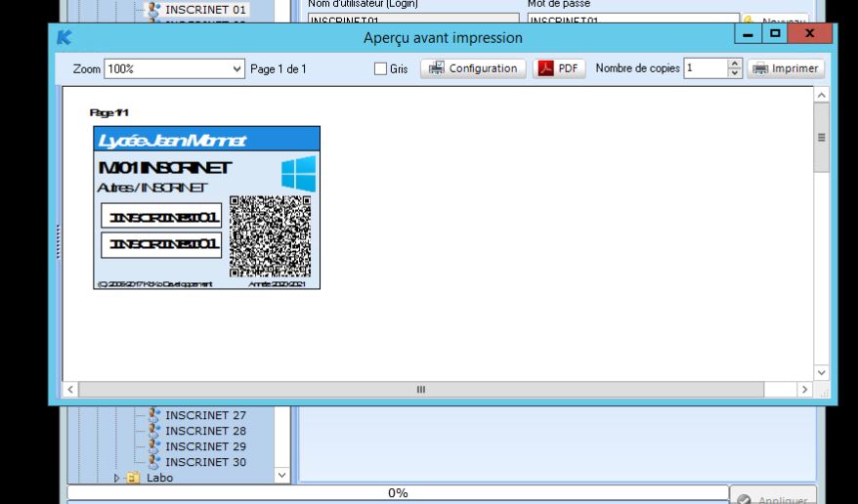This screenshot has height=504, width=858.
Task: Click the second INSCRINET01 box on card
Action: 161,244
